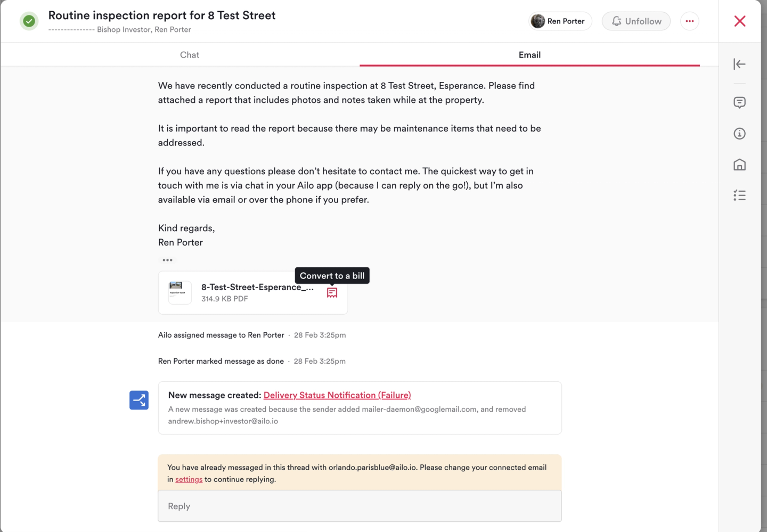This screenshot has height=532, width=767.
Task: Click the title 'Routine inspection report for 8 Test Street'
Action: pyautogui.click(x=162, y=15)
